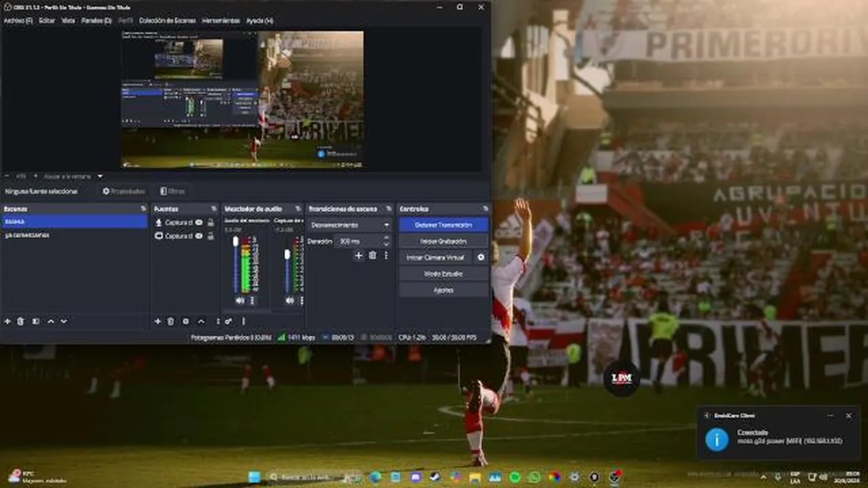Mute the second audio mixer channel
This screenshot has height=488, width=868.
[290, 300]
